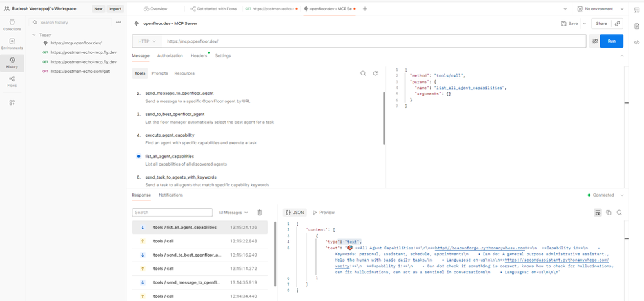Switch to the Prompts tab
The height and width of the screenshot is (301, 644).
pyautogui.click(x=159, y=73)
